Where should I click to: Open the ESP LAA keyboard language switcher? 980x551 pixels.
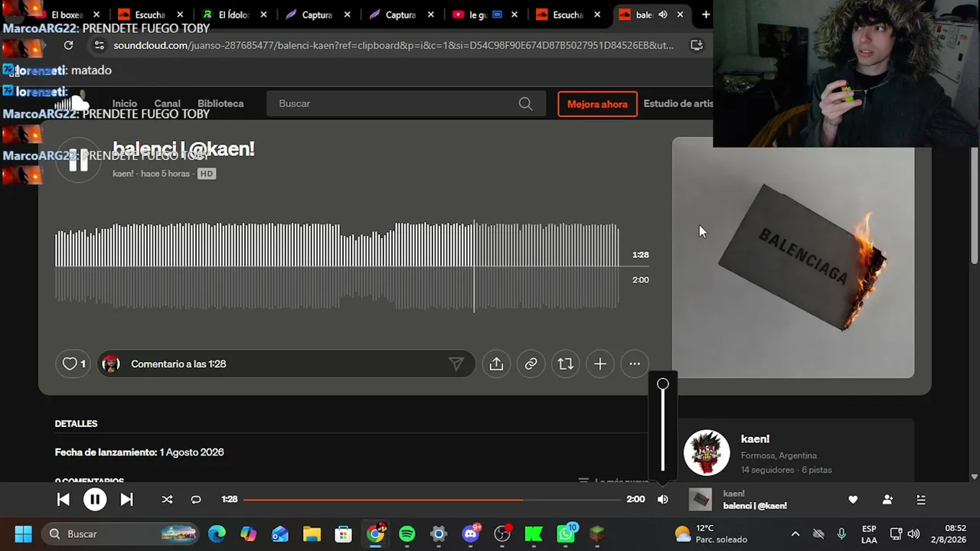coord(869,534)
